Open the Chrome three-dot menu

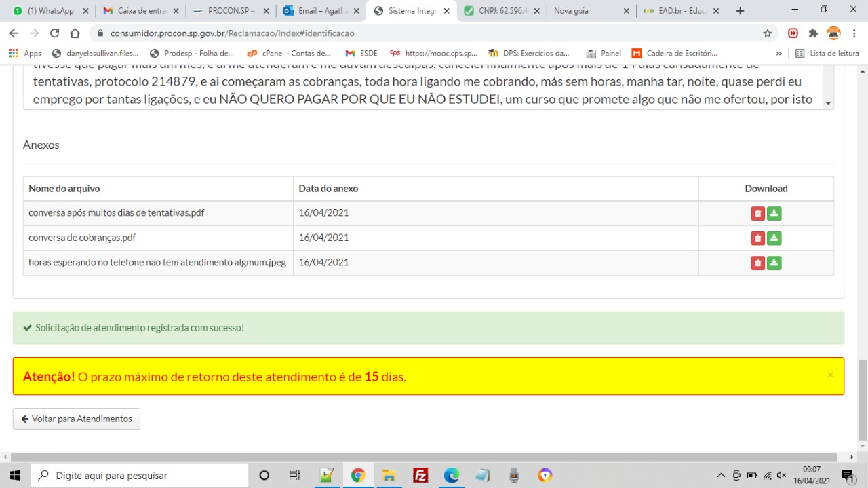click(854, 33)
